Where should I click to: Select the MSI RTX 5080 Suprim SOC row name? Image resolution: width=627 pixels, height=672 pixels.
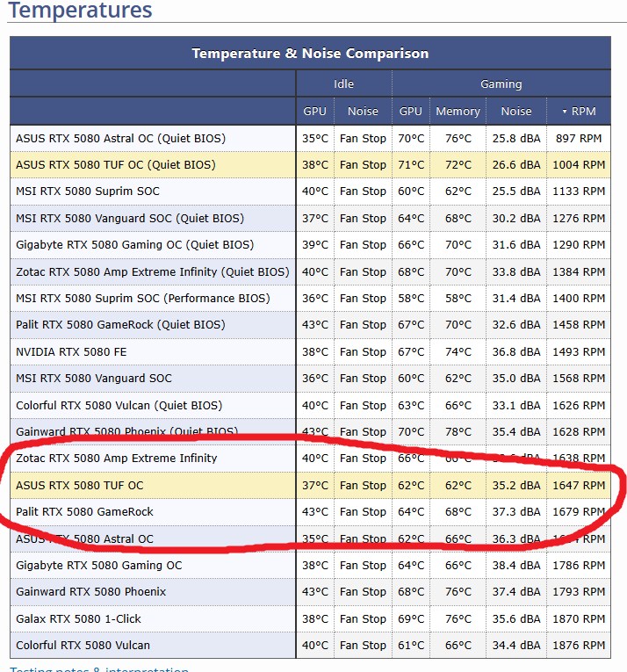coord(88,191)
